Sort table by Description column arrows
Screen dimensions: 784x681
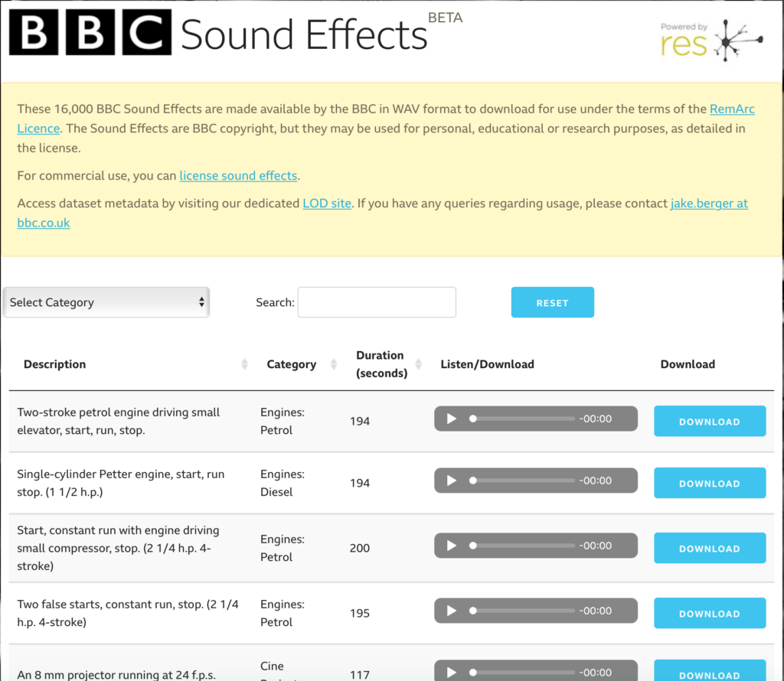244,364
